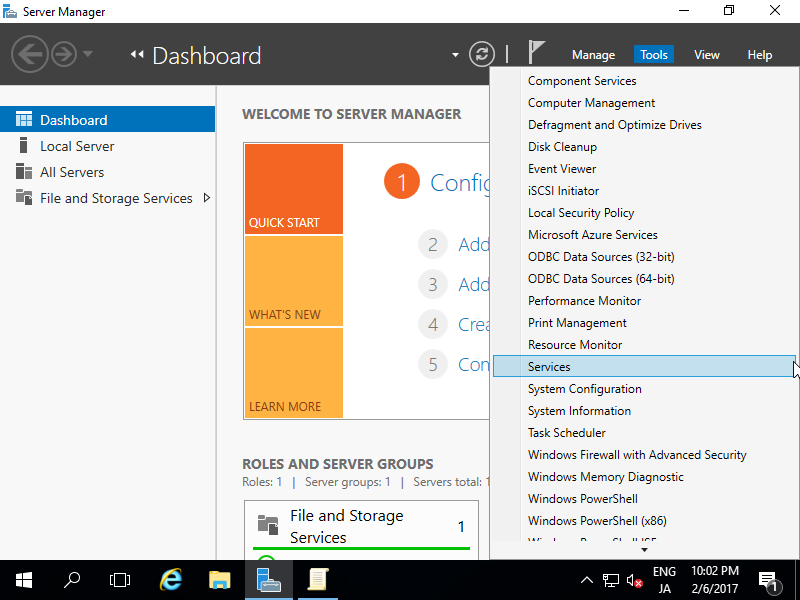This screenshot has height=600, width=800.
Task: Open the View menu
Action: pyautogui.click(x=707, y=54)
